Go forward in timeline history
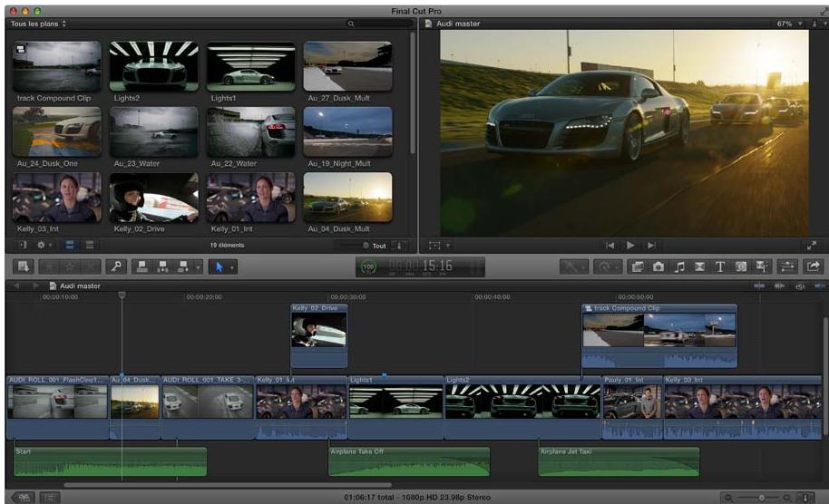Viewport: 829px width, 504px height. [x=34, y=286]
